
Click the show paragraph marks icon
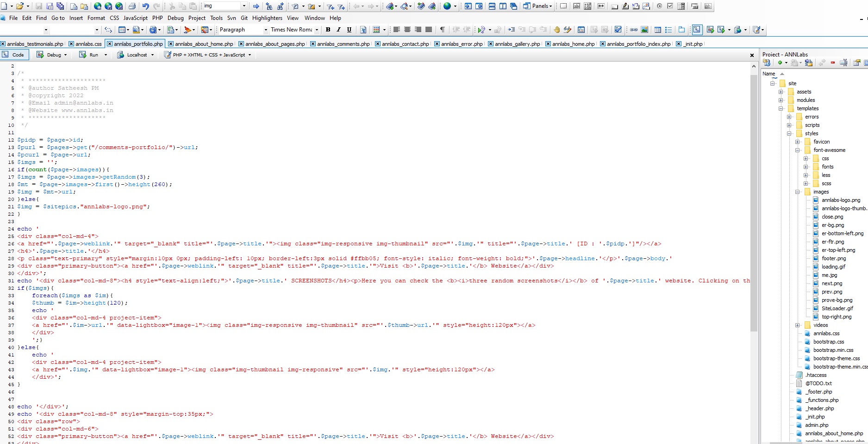pos(443,30)
